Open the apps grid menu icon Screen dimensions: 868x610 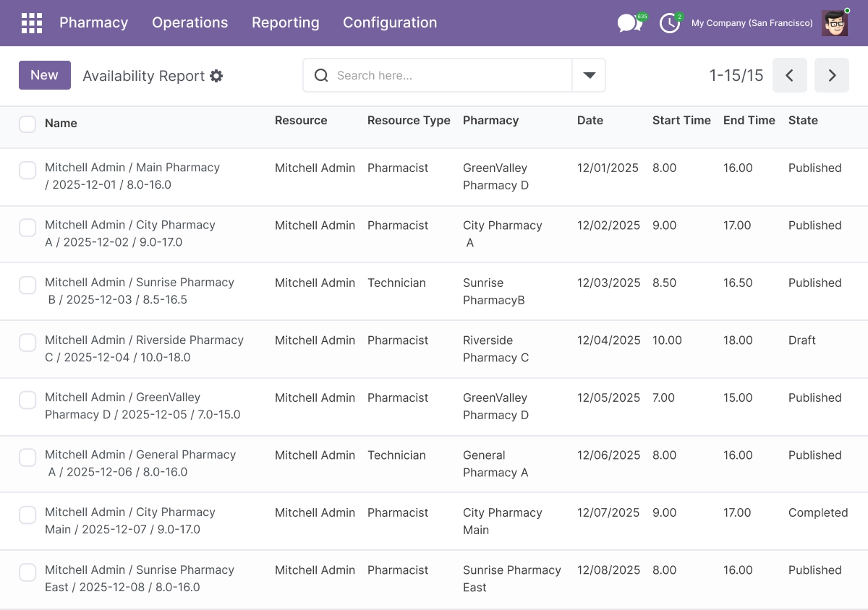click(32, 23)
